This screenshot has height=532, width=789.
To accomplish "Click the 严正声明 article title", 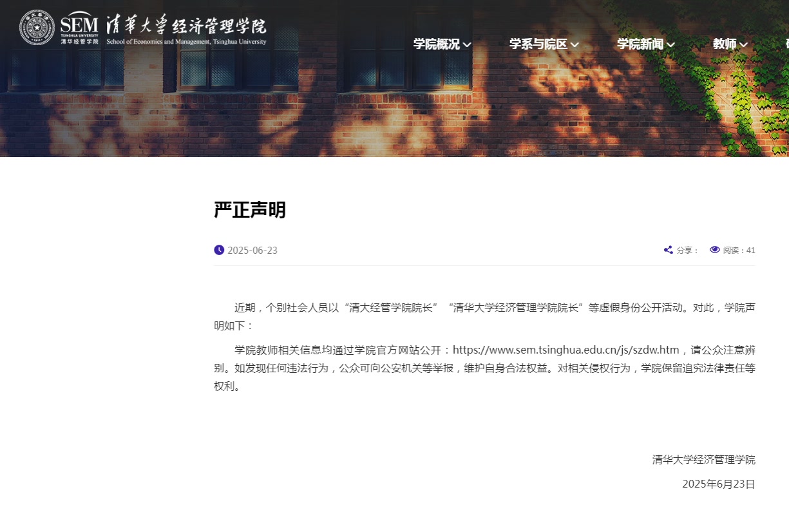I will (x=250, y=210).
